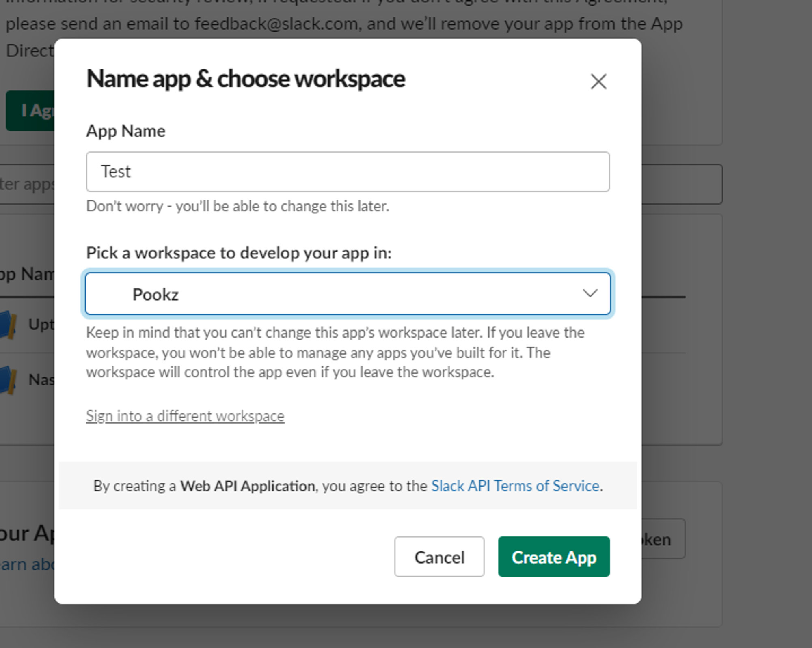Viewport: 812px width, 648px height.
Task: Close the Name app dialog with X
Action: (598, 82)
